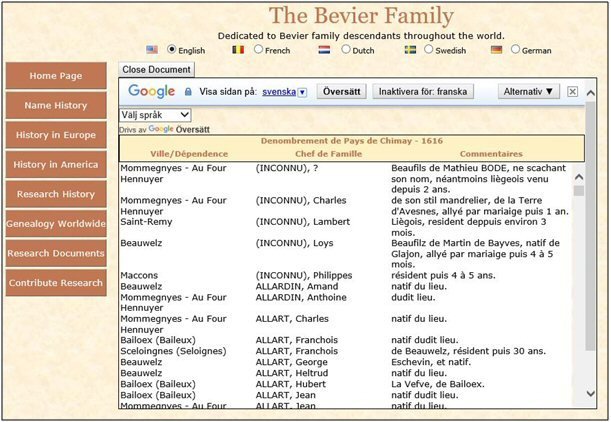The height and width of the screenshot is (422, 611).
Task: Select the Swedish language radio button
Action: click(428, 49)
